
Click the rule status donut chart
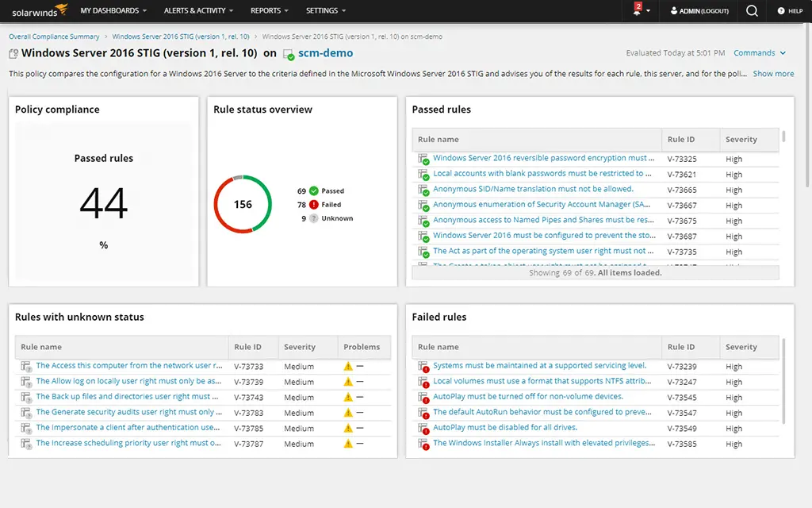[243, 204]
